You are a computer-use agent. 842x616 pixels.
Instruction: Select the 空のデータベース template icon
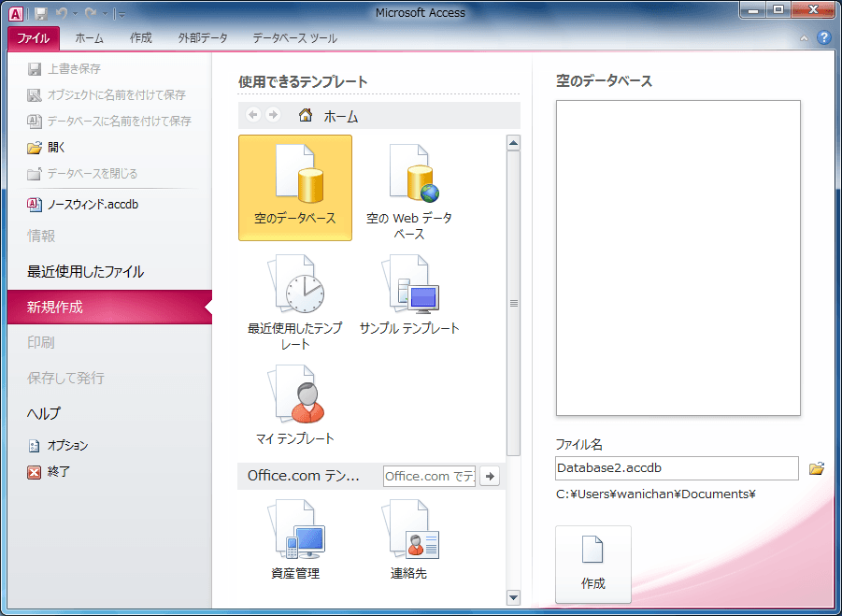click(295, 188)
